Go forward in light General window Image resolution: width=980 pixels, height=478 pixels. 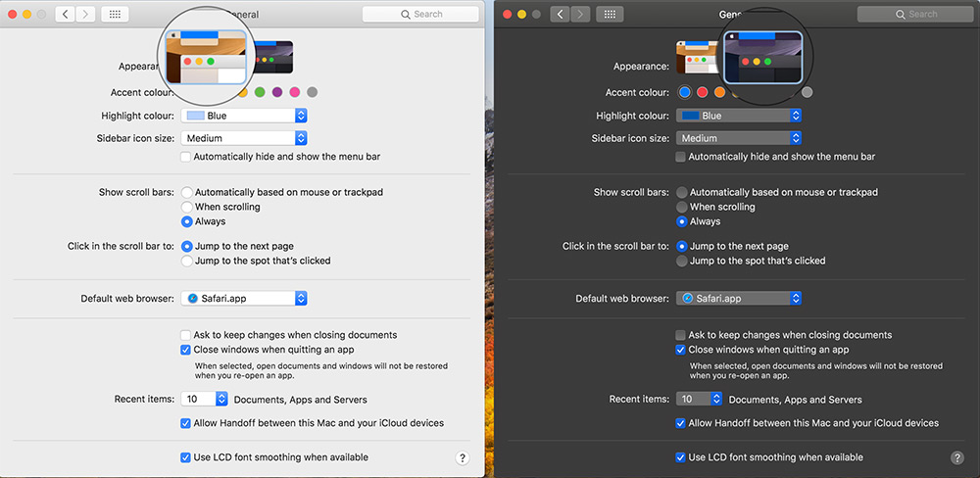tap(85, 15)
